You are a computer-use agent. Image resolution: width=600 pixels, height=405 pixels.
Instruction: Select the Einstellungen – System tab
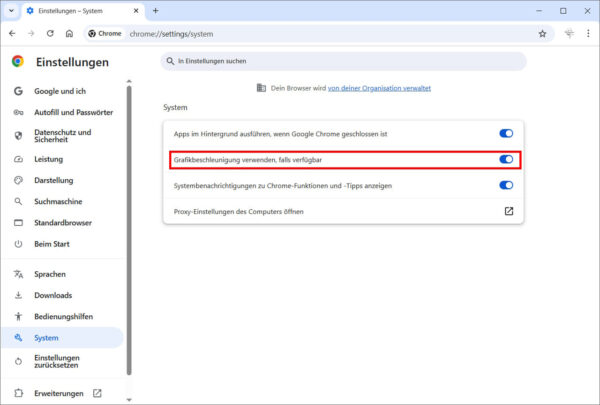pyautogui.click(x=83, y=11)
